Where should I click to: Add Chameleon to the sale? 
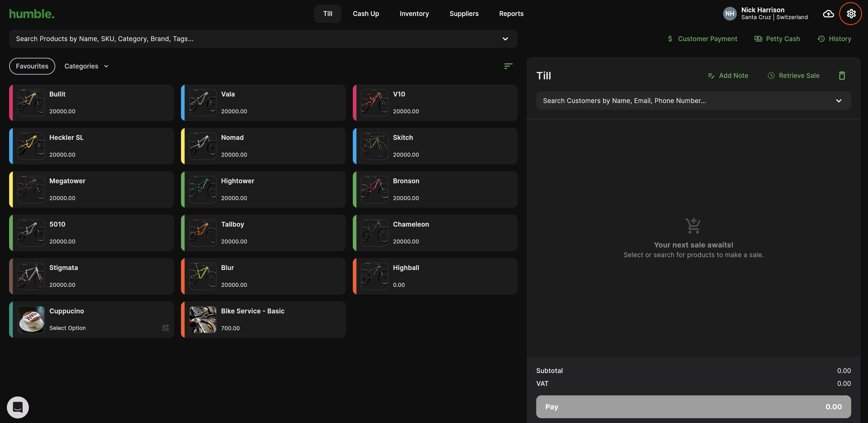coord(435,233)
